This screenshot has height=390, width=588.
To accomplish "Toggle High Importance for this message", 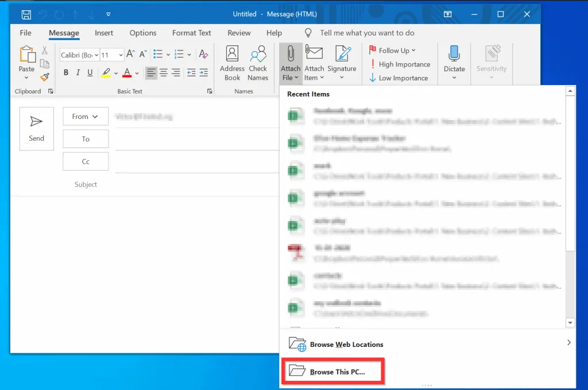I will [x=400, y=64].
